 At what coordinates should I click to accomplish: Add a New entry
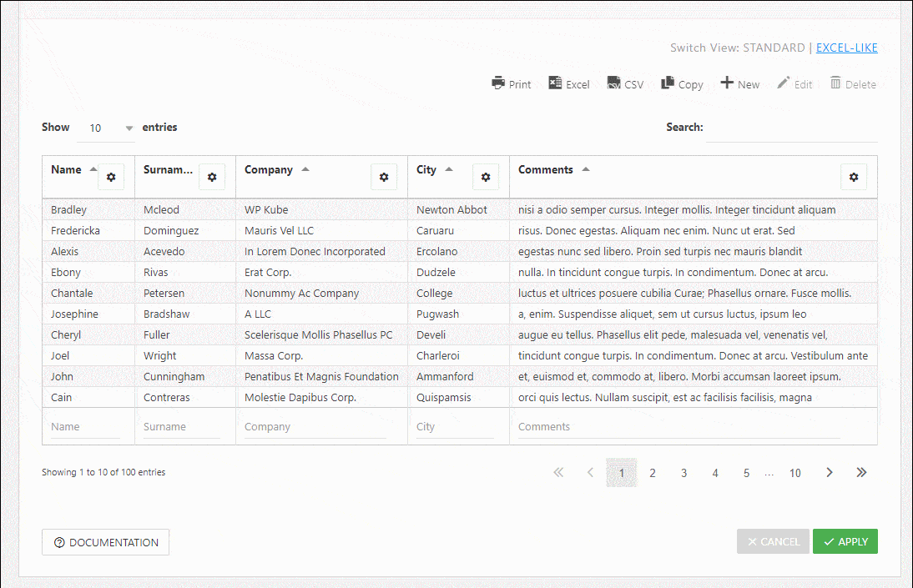[740, 84]
